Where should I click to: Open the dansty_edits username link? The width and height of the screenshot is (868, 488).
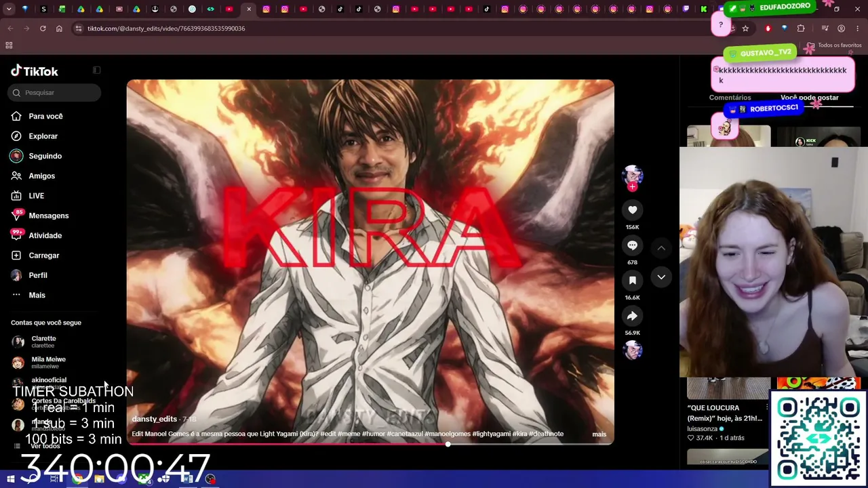pos(154,420)
